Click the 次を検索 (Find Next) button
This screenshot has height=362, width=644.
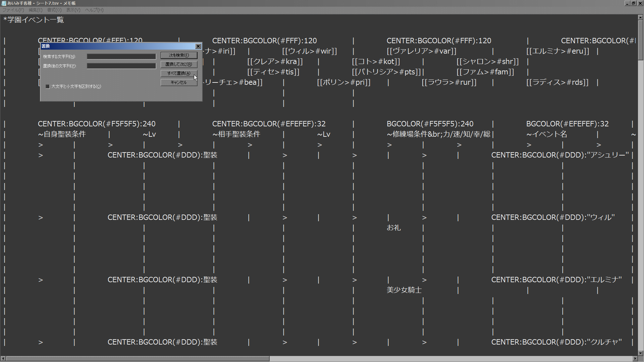(x=178, y=55)
